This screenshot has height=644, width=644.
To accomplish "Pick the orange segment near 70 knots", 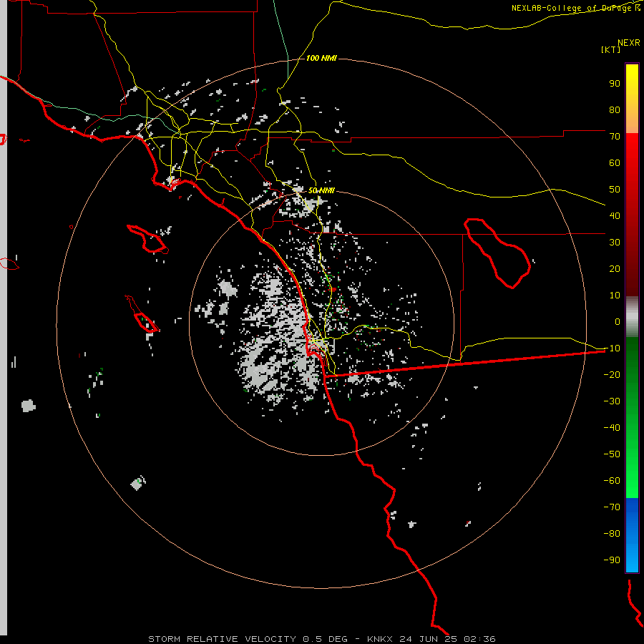I will tap(632, 123).
